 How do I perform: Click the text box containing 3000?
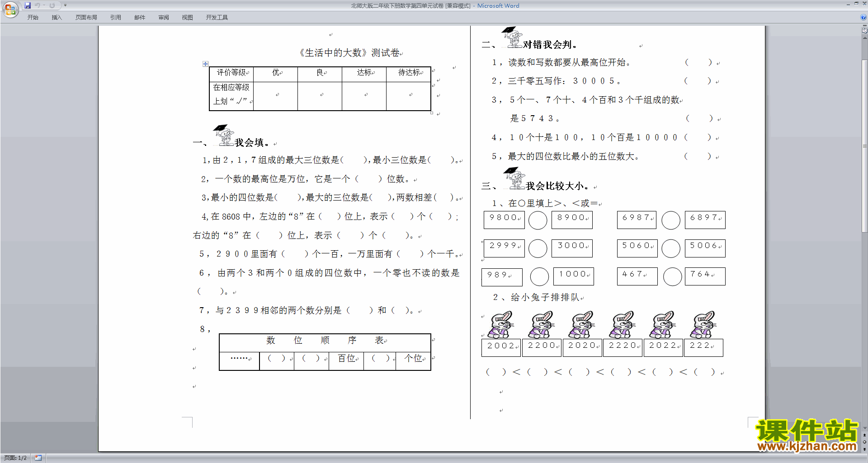[572, 248]
